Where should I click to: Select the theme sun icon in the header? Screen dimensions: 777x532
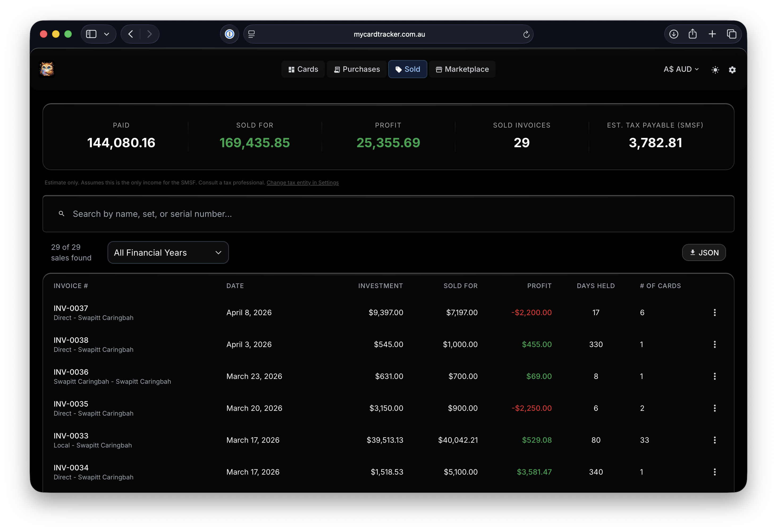coord(715,70)
